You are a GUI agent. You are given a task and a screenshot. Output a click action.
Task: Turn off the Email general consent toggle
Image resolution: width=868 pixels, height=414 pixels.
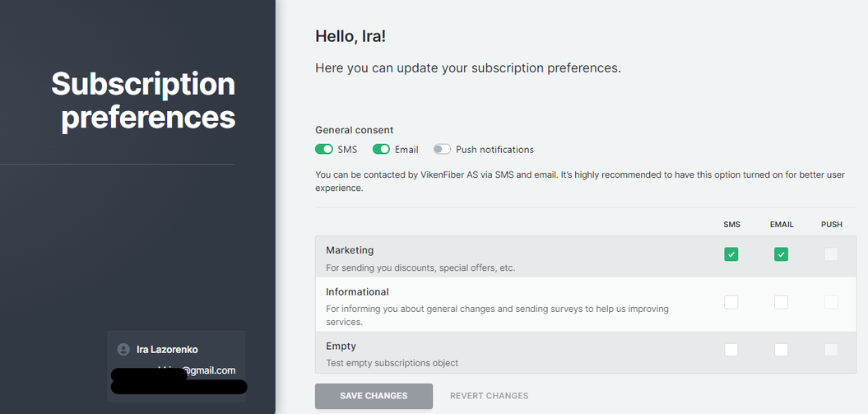pos(381,150)
